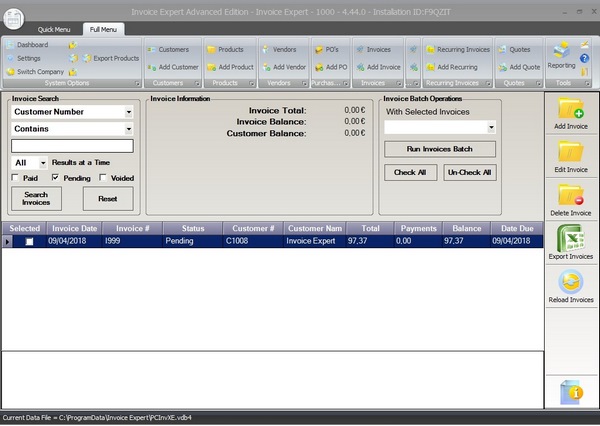This screenshot has height=426, width=600.
Task: Toggle the Paid checkbox
Action: (x=15, y=178)
